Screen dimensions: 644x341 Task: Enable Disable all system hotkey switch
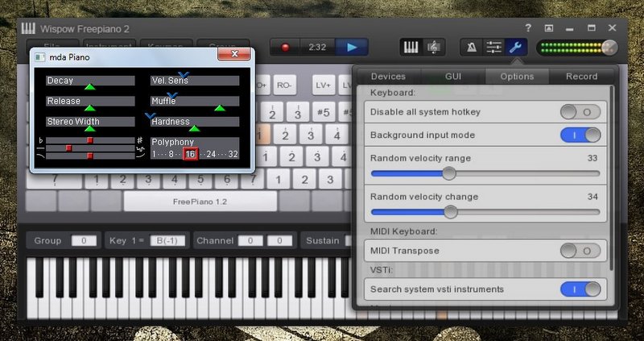coord(580,112)
